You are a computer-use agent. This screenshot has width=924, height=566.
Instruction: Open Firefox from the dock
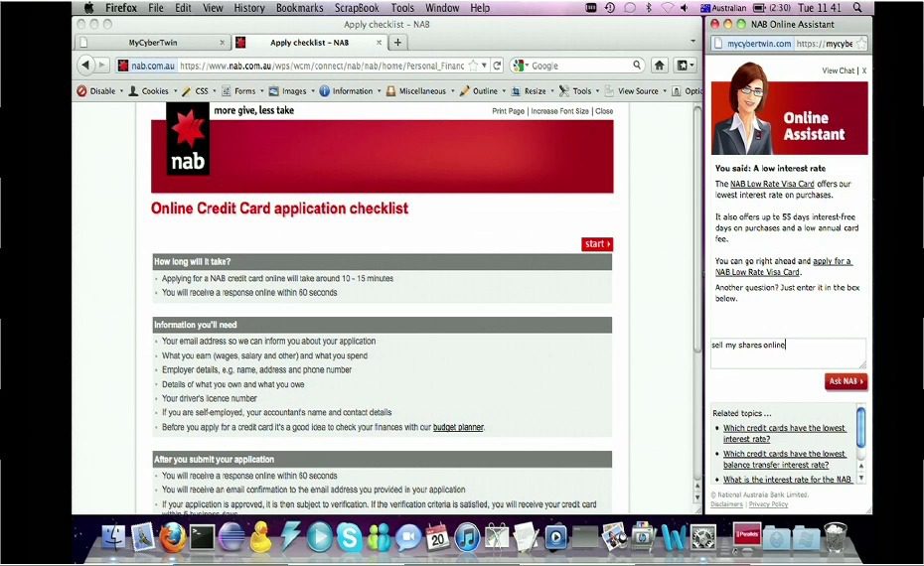click(173, 536)
